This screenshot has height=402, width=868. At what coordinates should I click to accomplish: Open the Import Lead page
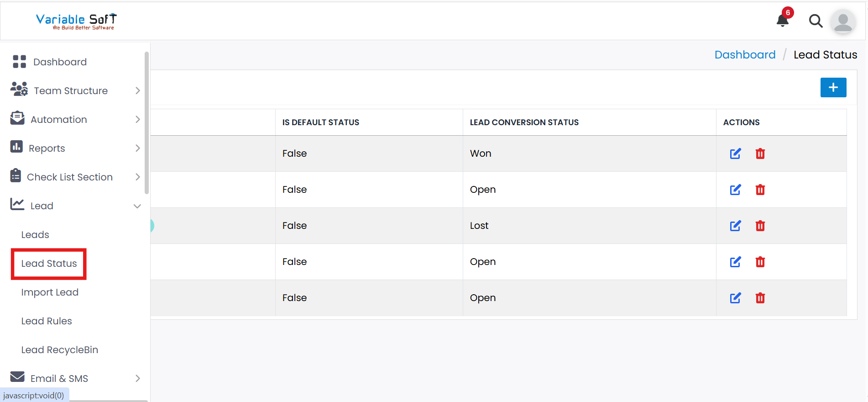pyautogui.click(x=50, y=292)
